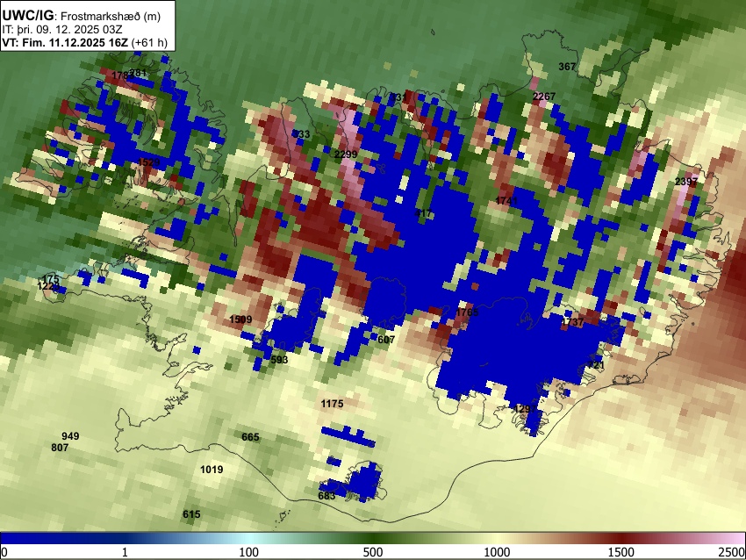
Task: Click the 1741 value label
Action: coord(506,201)
